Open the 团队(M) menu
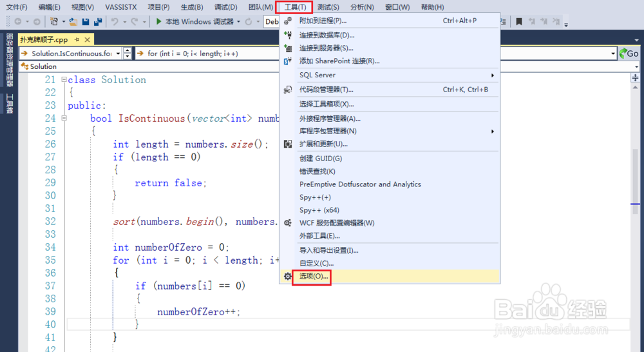The width and height of the screenshot is (644, 352). (261, 7)
